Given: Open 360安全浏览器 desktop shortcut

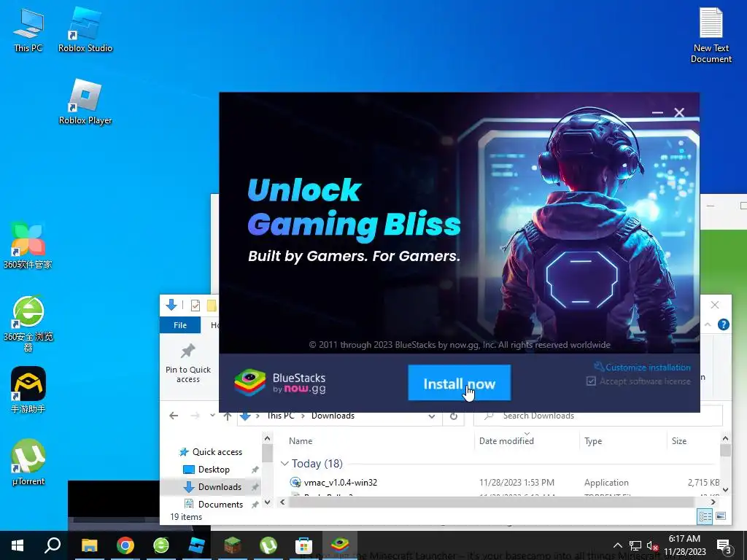Looking at the screenshot, I should pyautogui.click(x=28, y=323).
